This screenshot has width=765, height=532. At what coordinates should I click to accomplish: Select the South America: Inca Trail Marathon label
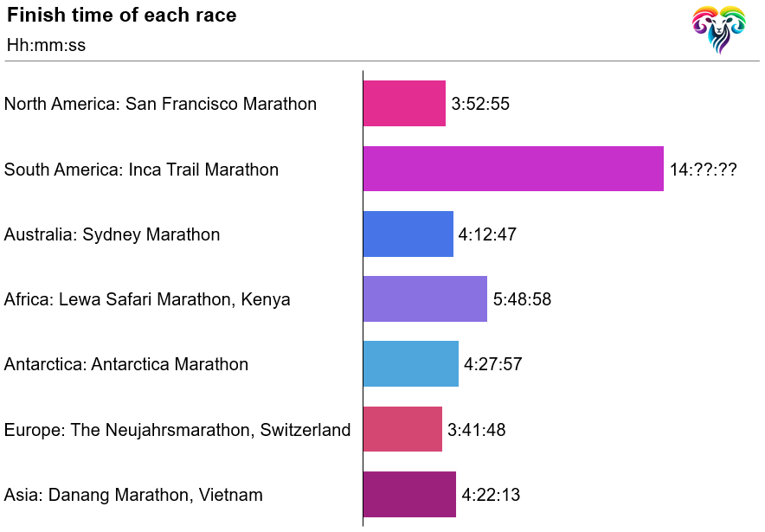(x=141, y=170)
